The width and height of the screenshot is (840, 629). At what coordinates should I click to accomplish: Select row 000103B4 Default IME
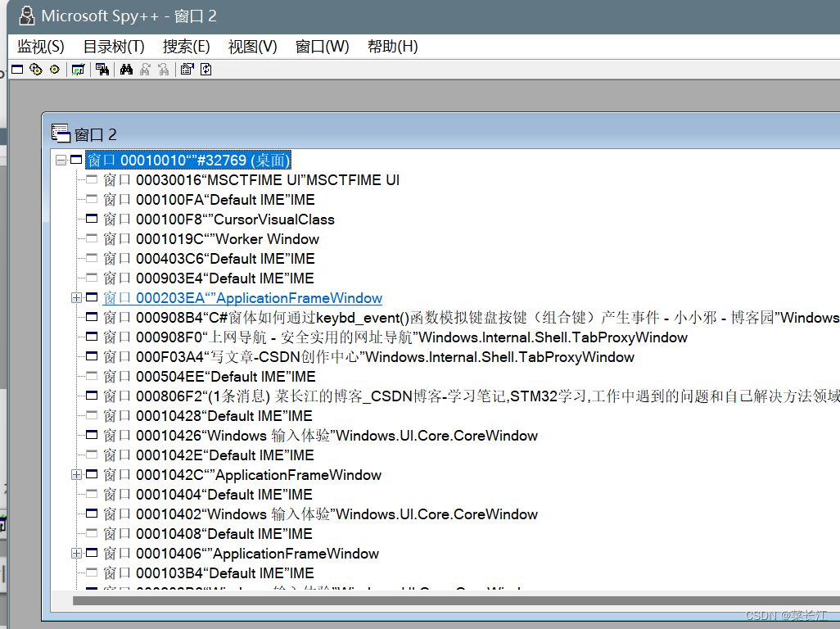(209, 573)
